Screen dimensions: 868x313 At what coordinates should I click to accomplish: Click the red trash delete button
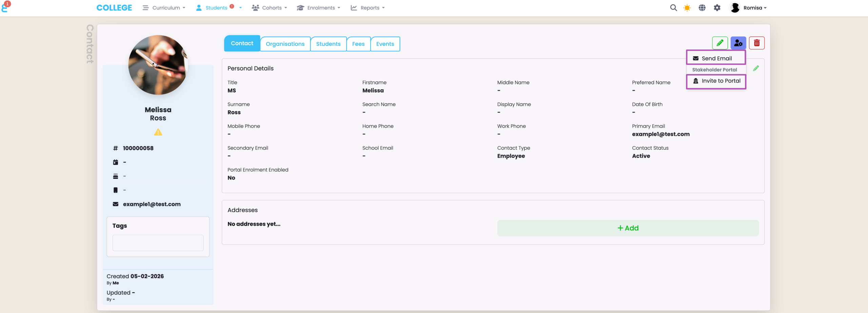(x=756, y=43)
